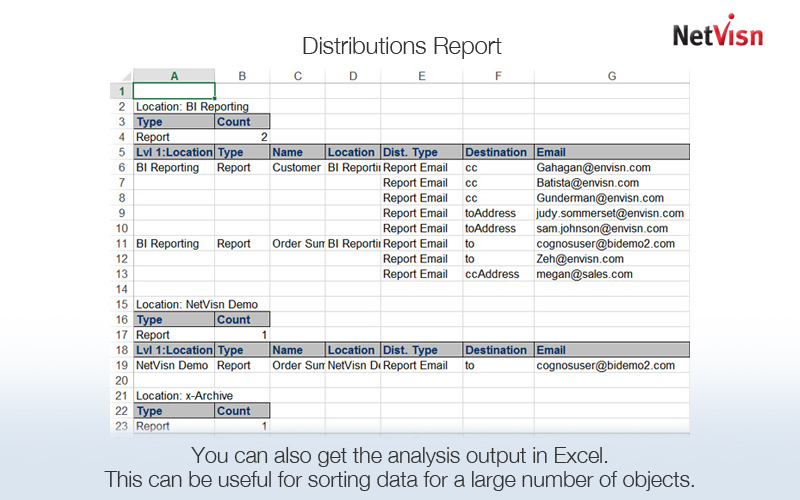Select Gahagan@envisn.com cell
This screenshot has height=500, width=800.
coord(612,167)
